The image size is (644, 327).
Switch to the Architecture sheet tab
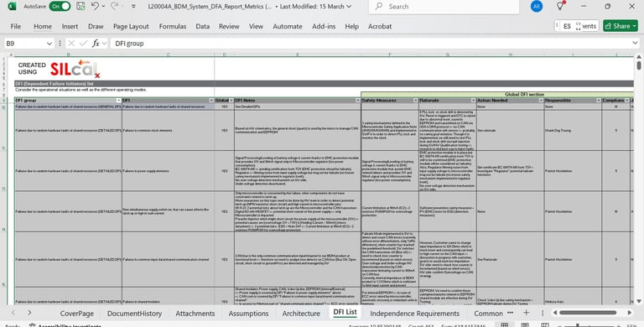pyautogui.click(x=301, y=314)
